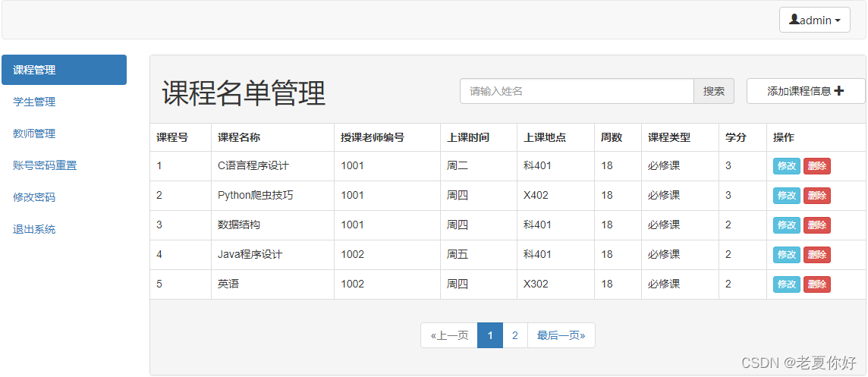Focus the 请输入姓名 search field

coord(577,91)
